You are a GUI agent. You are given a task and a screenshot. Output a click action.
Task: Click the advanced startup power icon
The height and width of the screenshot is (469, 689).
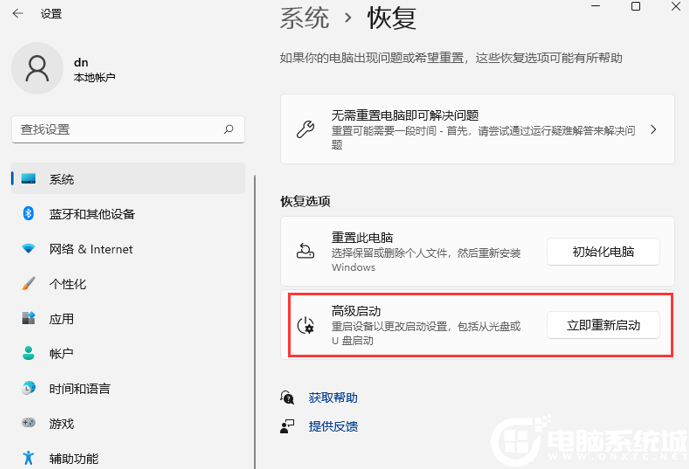(305, 326)
